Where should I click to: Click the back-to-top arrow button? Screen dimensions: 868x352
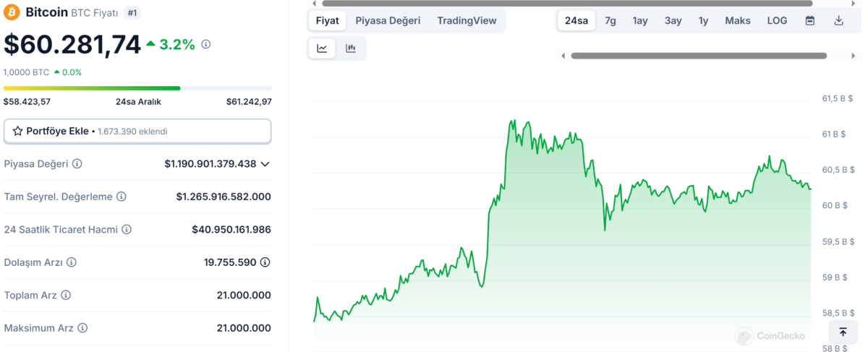843,332
